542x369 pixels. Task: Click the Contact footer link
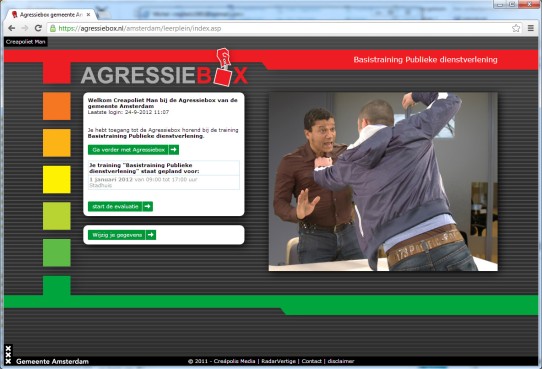(311, 361)
